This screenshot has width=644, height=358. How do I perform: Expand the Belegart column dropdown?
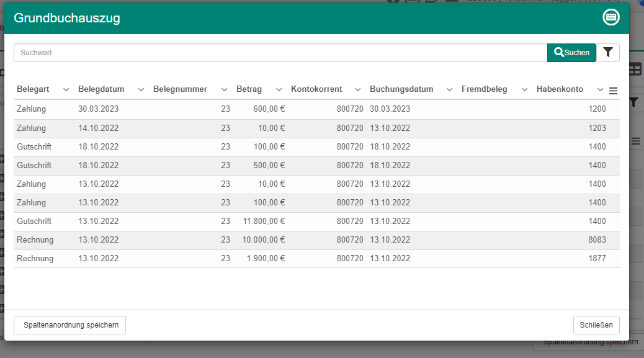66,89
